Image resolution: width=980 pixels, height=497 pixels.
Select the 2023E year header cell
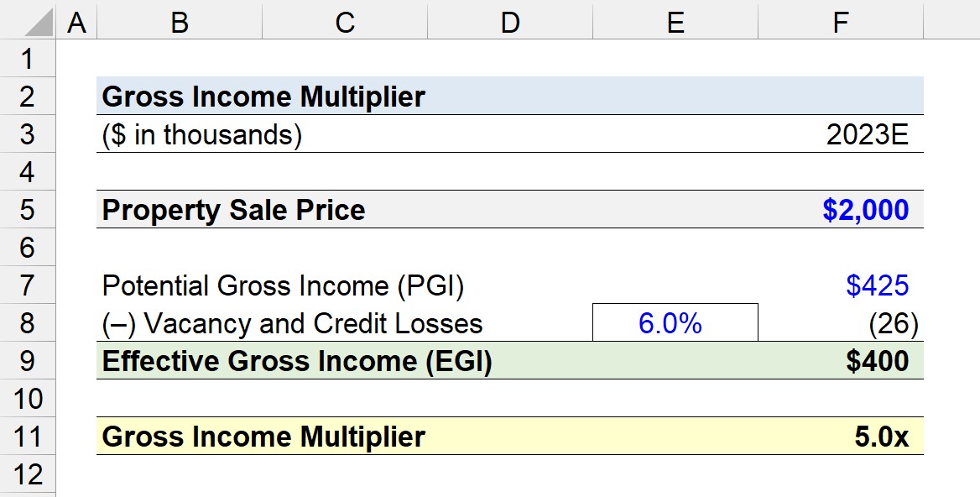click(x=841, y=133)
